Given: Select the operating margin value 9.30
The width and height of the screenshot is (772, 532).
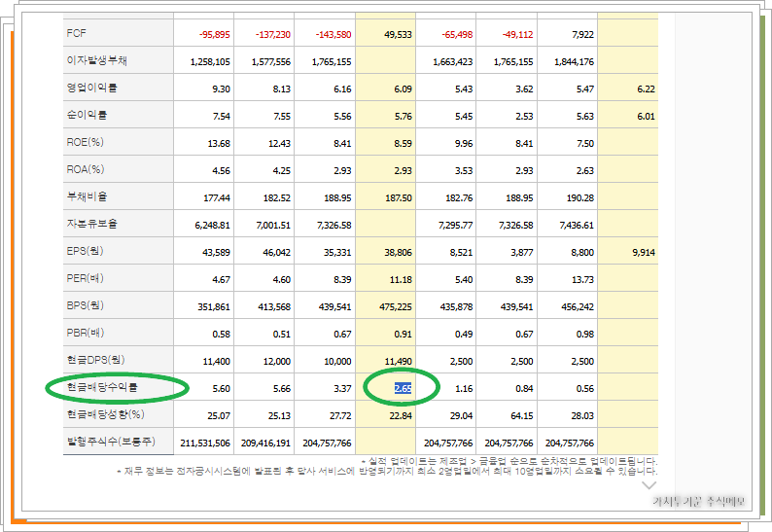Looking at the screenshot, I should [221, 89].
